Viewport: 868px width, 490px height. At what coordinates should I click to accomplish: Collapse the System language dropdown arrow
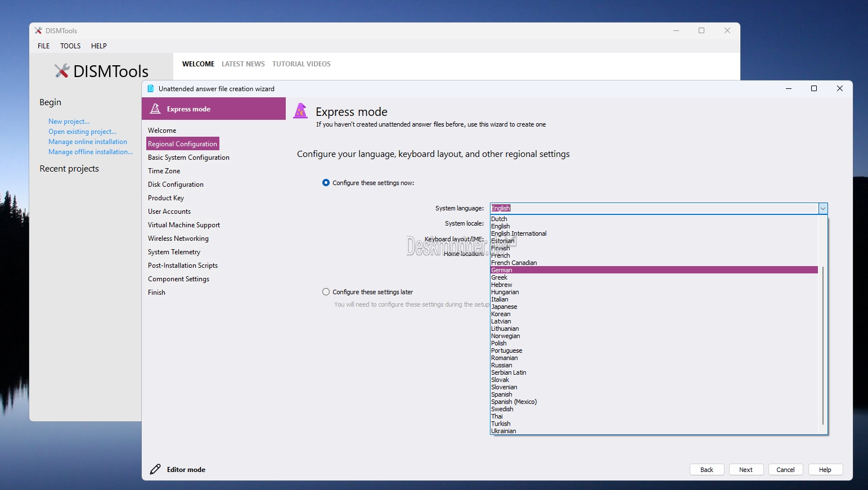coord(823,208)
